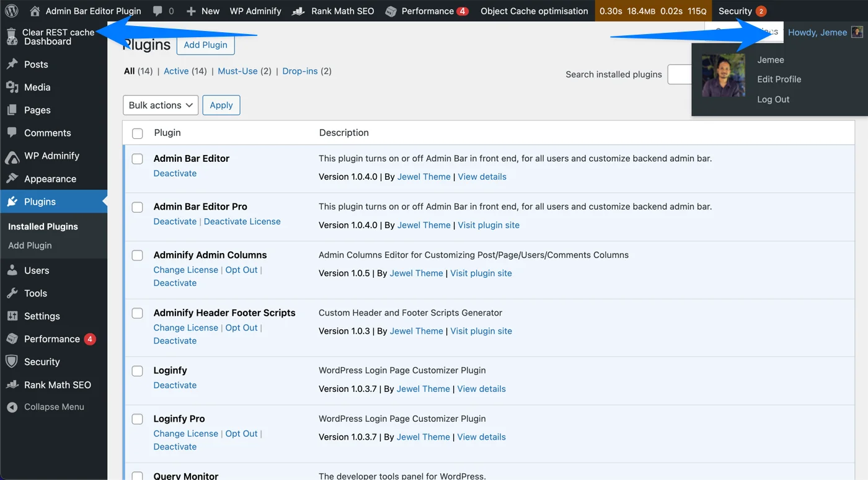
Task: Tick the select-all plugins header checkbox
Action: pyautogui.click(x=137, y=133)
